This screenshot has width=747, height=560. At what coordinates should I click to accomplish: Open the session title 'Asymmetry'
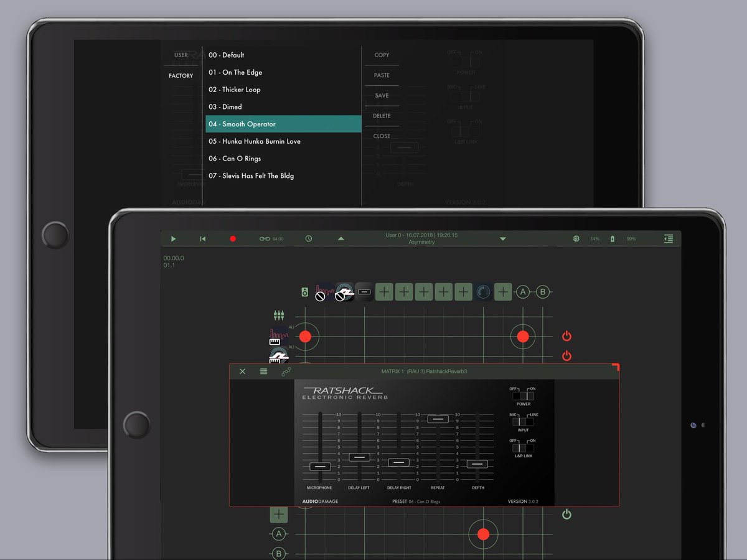point(421,242)
